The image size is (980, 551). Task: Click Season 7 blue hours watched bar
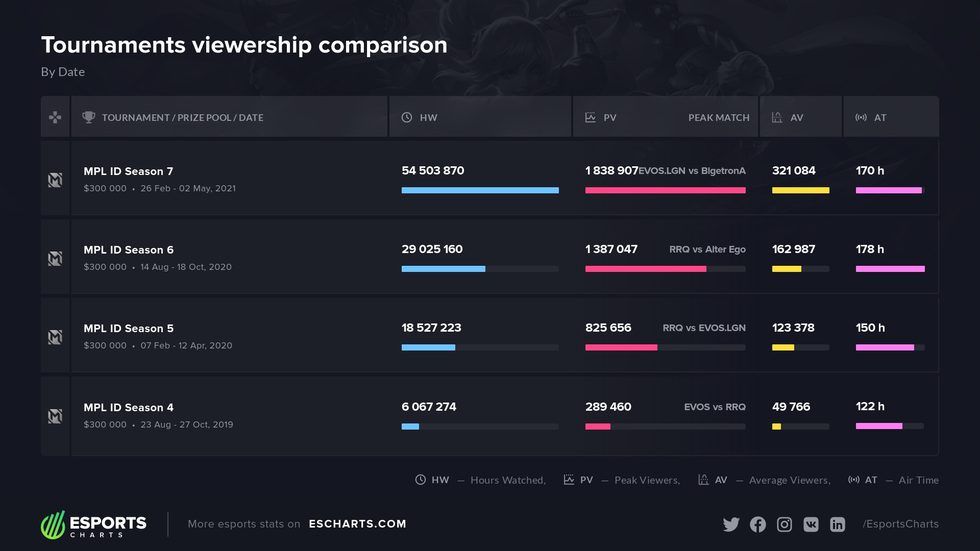click(x=480, y=190)
